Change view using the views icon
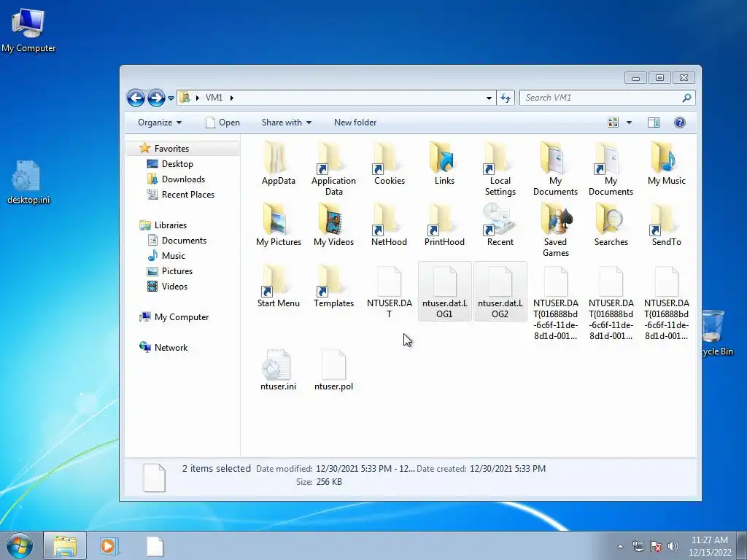 pos(613,122)
